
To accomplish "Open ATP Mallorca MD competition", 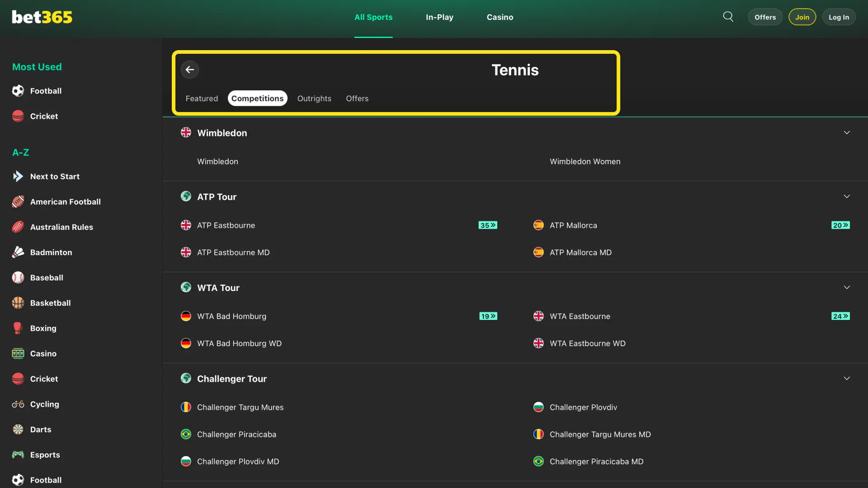I will pyautogui.click(x=580, y=252).
